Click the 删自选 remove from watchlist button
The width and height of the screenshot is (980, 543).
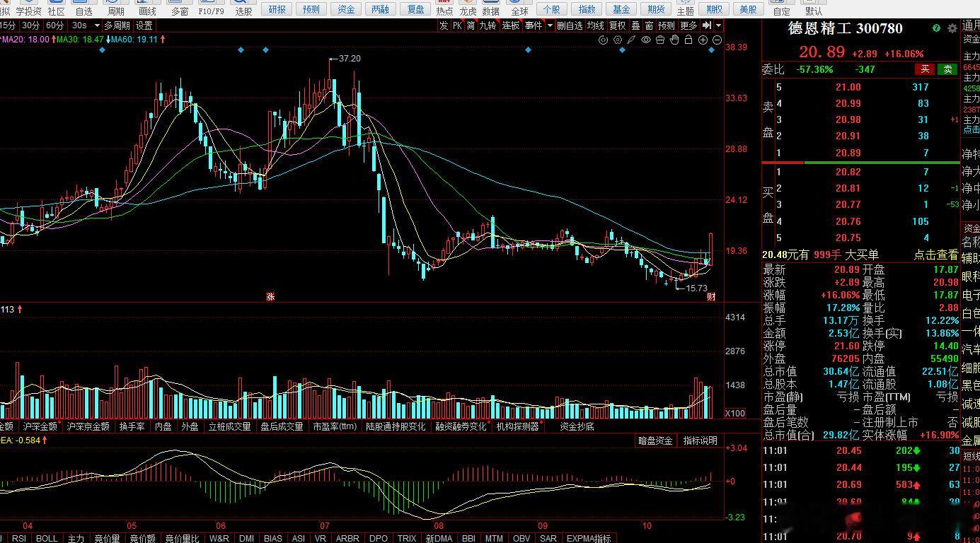(570, 25)
